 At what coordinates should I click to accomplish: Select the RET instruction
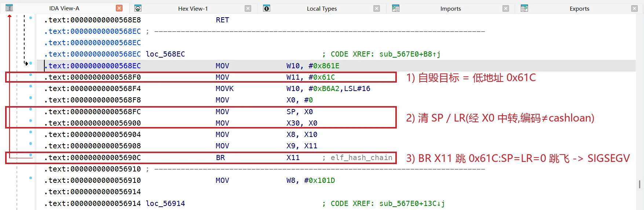(x=222, y=20)
